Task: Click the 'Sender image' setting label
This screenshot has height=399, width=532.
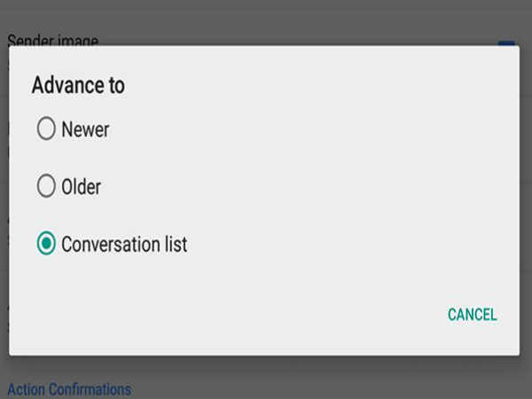Action: [53, 40]
